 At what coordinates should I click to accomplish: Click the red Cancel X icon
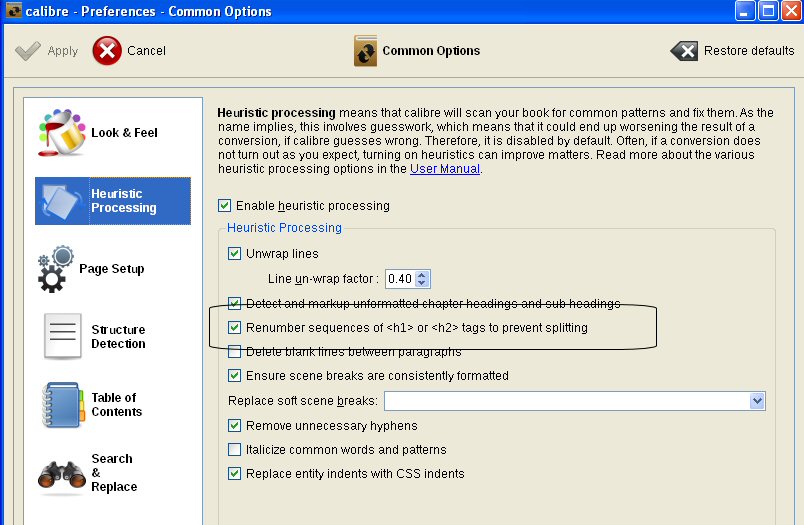pyautogui.click(x=107, y=50)
